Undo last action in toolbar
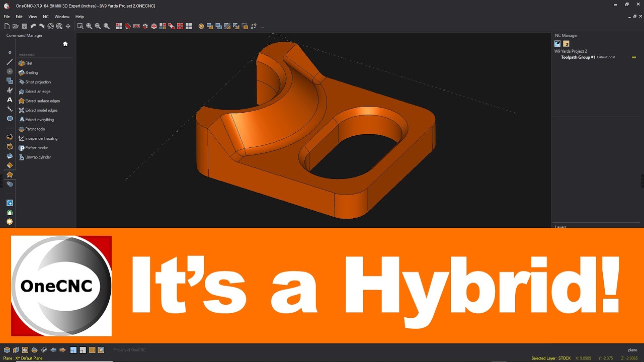644x362 pixels. (33, 26)
